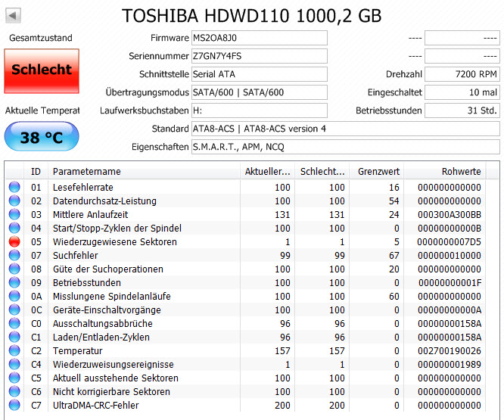Click Grenzwert value 60 for Misslungene Spindelanläufe
This screenshot has width=504, height=420.
click(394, 296)
